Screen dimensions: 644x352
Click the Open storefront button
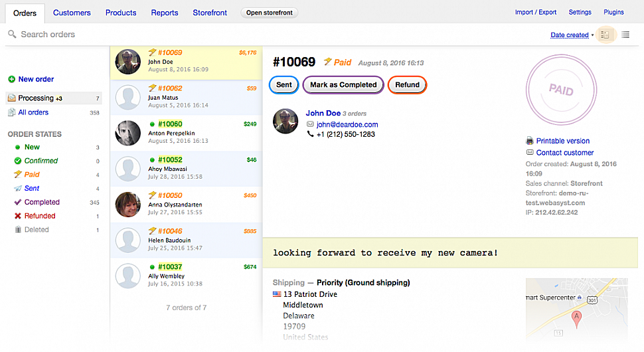click(x=270, y=13)
